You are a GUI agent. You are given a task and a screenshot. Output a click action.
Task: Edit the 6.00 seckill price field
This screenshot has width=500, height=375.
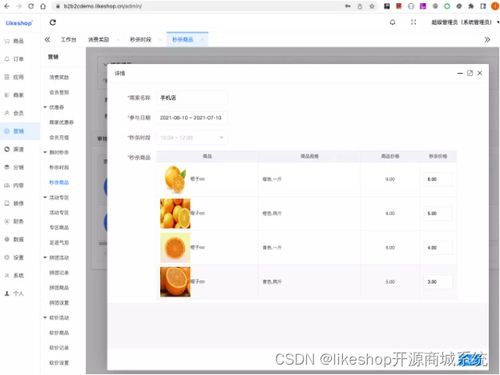[x=438, y=179]
